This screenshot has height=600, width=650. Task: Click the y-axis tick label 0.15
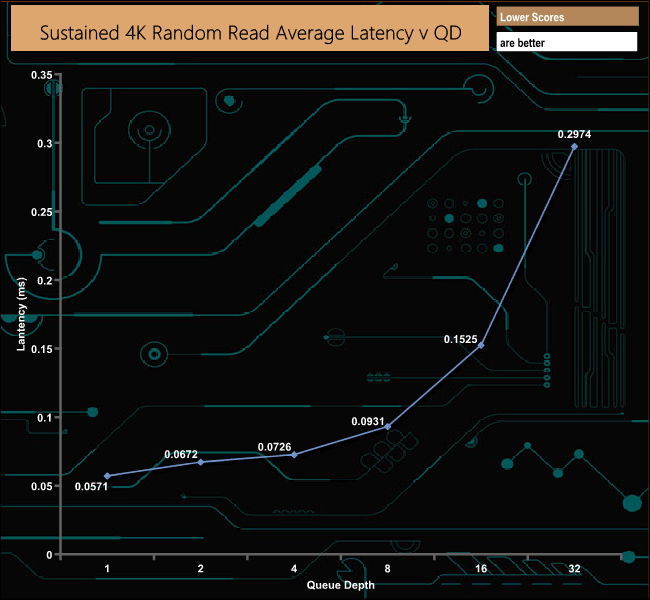point(42,349)
